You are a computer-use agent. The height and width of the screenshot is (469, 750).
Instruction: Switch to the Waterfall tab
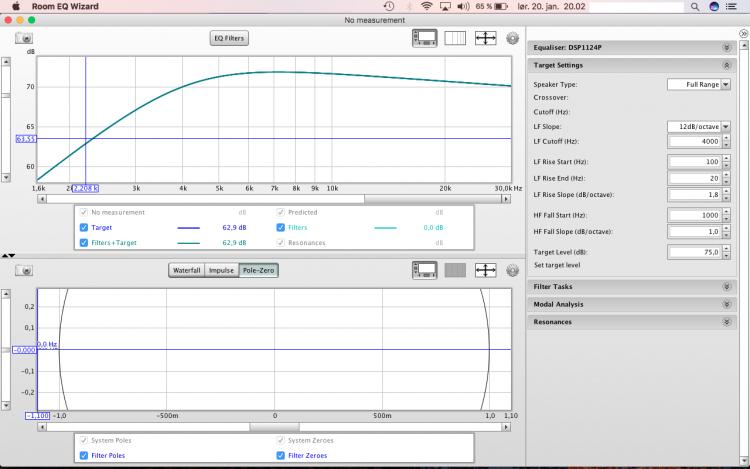(x=186, y=271)
